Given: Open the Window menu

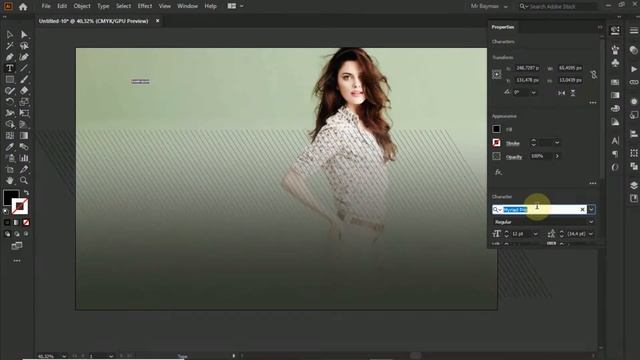Looking at the screenshot, I should pos(187,6).
